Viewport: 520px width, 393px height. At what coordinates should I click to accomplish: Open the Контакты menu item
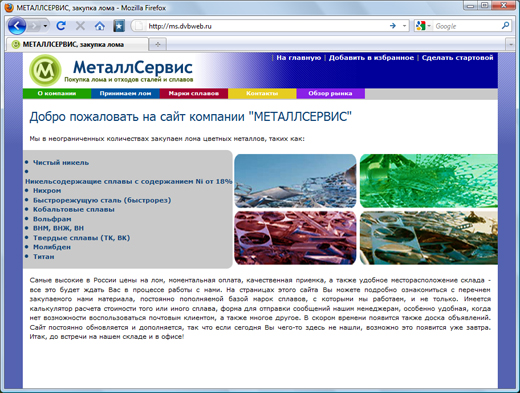pos(262,93)
